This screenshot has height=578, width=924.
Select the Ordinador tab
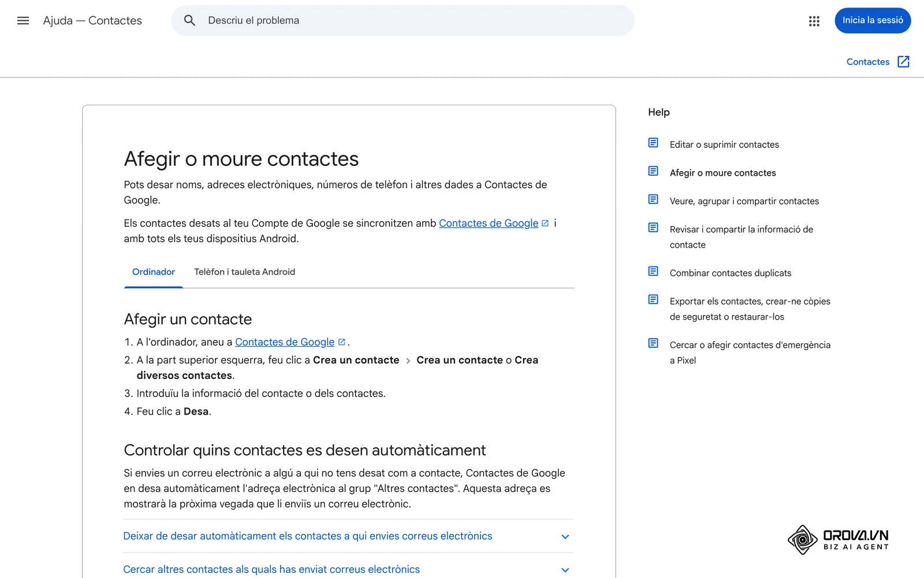154,272
